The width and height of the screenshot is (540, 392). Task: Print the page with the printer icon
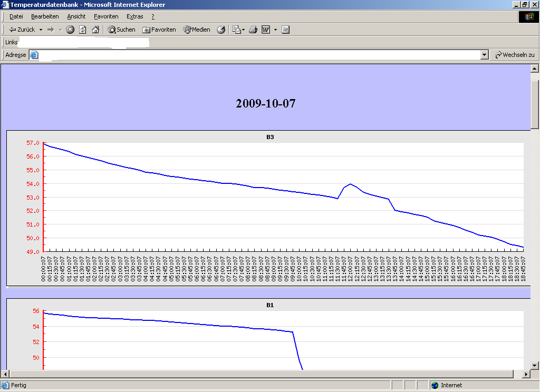253,30
